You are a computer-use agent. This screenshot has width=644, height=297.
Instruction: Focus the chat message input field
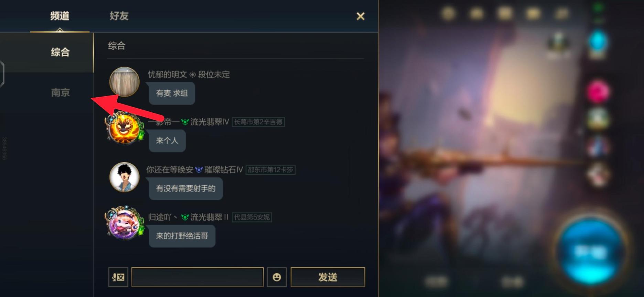(197, 277)
